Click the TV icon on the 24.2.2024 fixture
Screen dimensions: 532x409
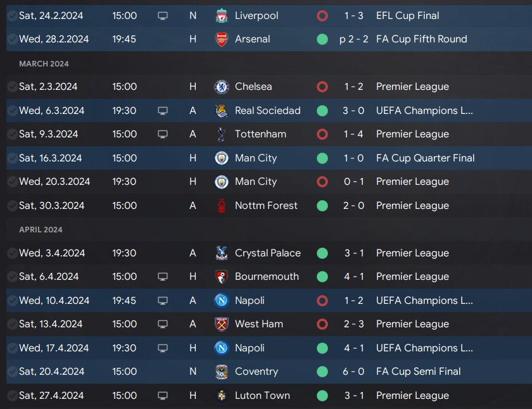163,15
